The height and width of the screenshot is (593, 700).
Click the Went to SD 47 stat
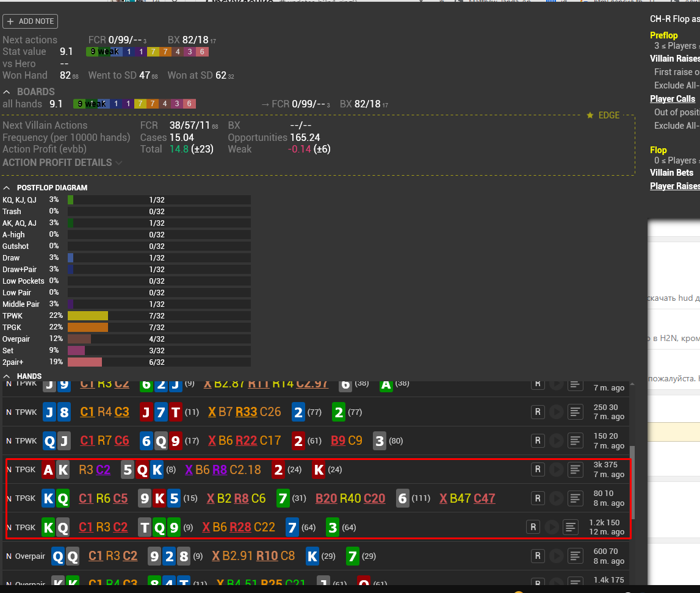tap(123, 76)
